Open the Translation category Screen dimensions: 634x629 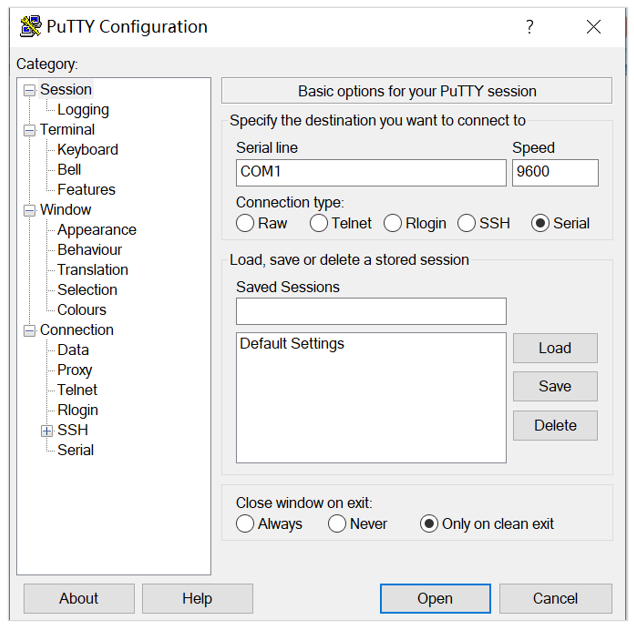(x=93, y=270)
